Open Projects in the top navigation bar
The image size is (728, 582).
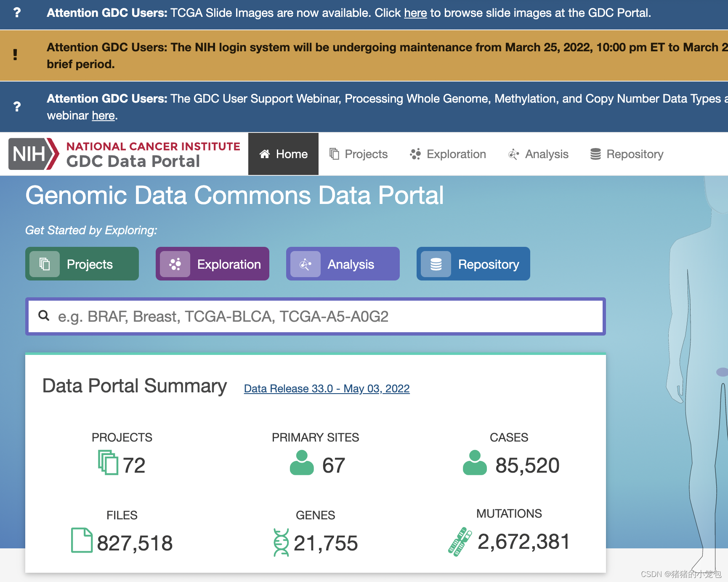pos(358,154)
